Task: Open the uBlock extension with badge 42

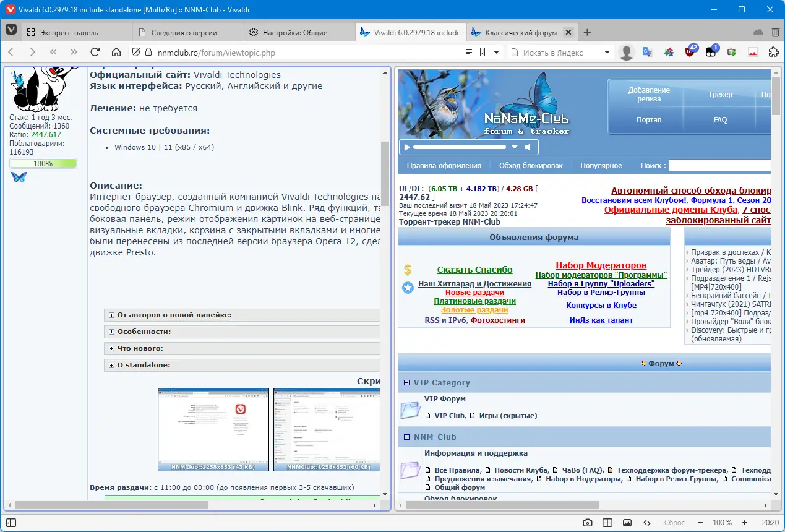Action: tap(690, 51)
